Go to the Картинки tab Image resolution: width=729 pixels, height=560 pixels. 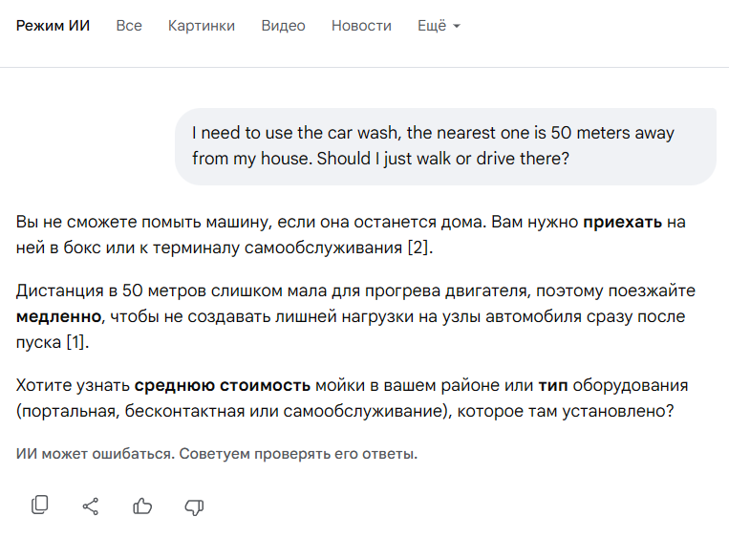point(202,26)
